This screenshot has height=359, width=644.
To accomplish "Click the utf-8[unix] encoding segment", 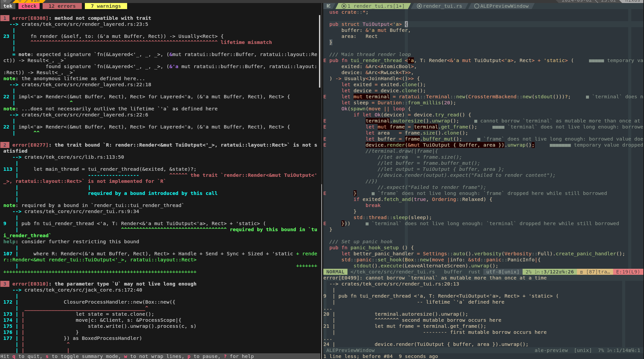I will (x=502, y=272).
